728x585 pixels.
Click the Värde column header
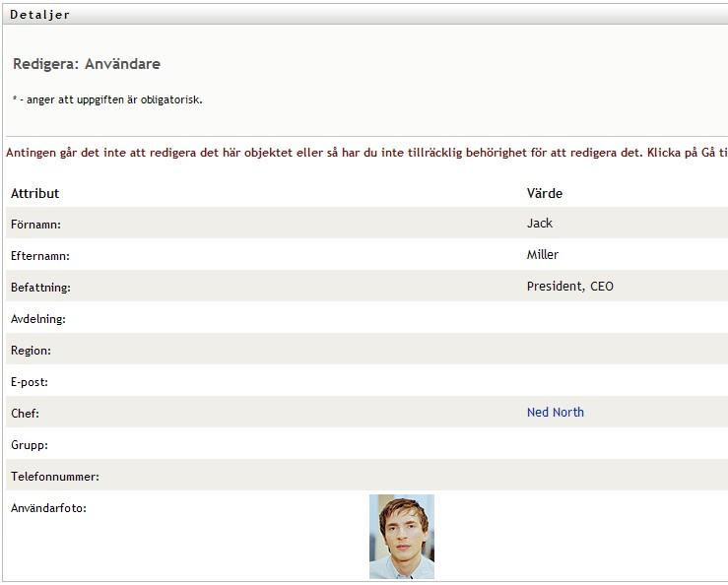(x=545, y=193)
